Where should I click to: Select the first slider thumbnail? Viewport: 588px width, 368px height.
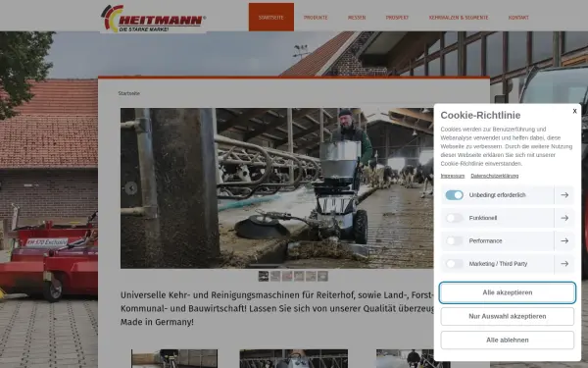(264, 276)
